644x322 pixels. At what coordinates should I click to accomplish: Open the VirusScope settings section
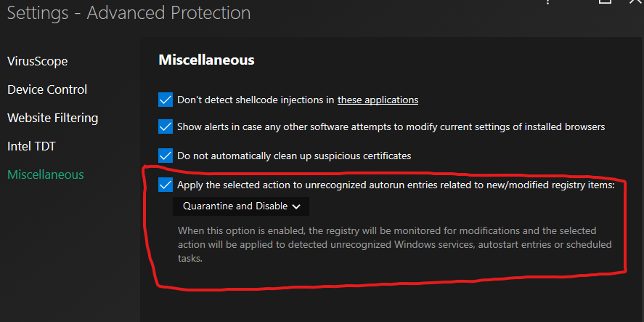pos(38,61)
